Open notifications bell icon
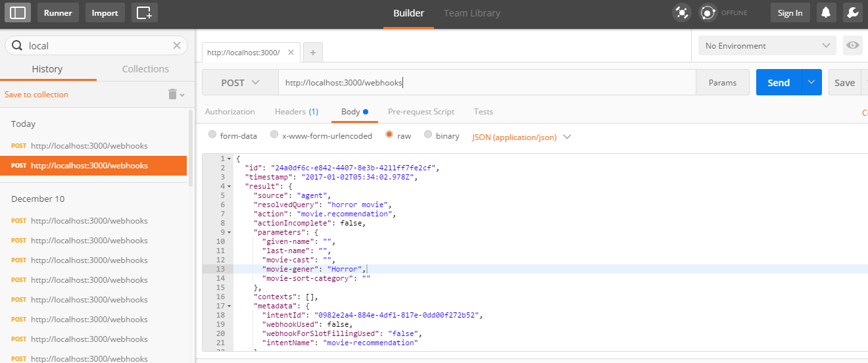 (x=826, y=12)
